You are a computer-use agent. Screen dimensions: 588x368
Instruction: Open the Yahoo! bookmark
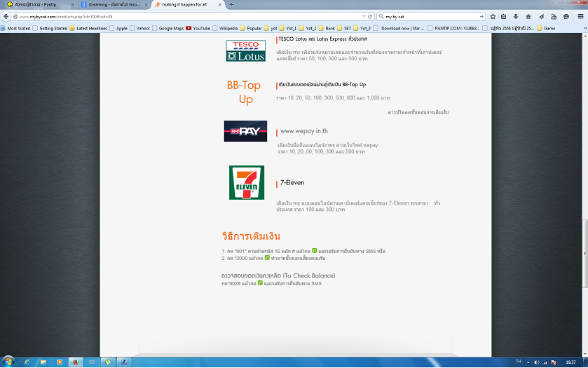pos(140,28)
